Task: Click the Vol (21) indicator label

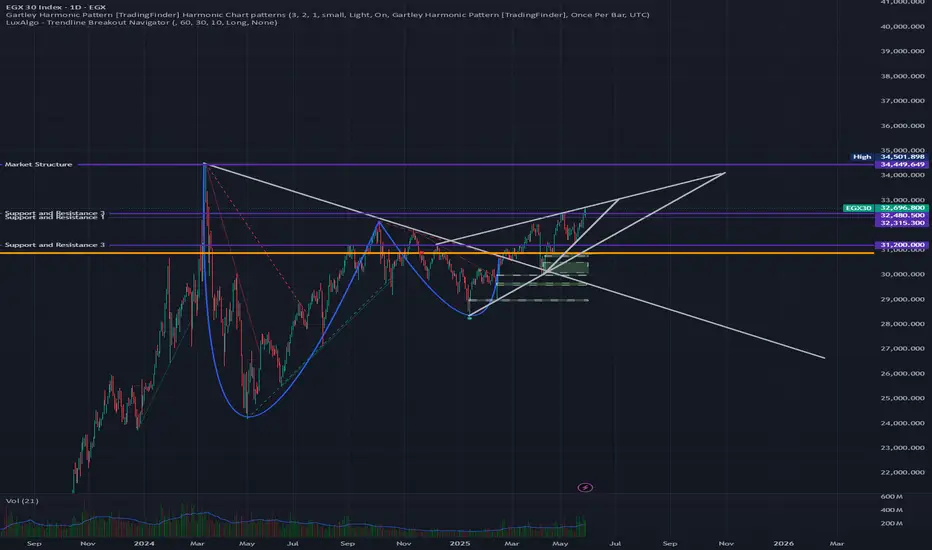Action: (22, 501)
